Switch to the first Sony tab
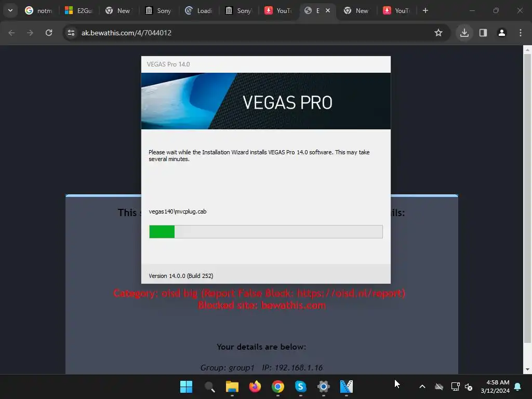 158,10
